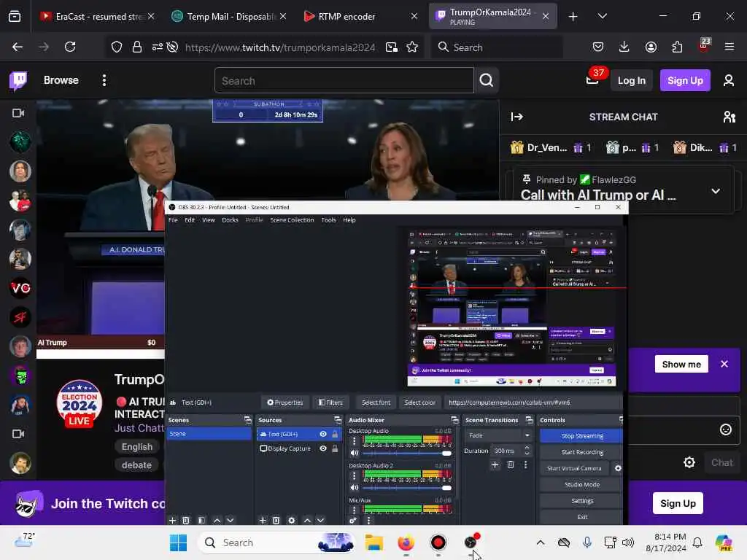Click the Twitch more options dots
The height and width of the screenshot is (560, 747).
point(104,80)
